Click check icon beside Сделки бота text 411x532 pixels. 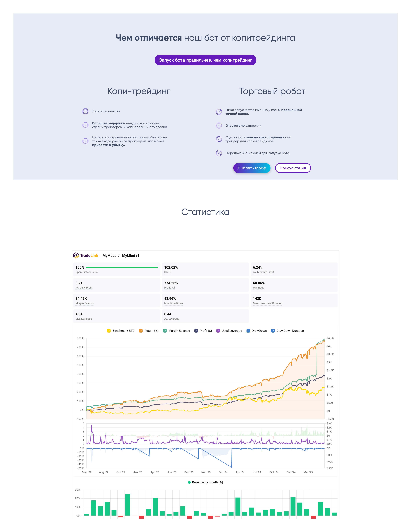pos(219,139)
